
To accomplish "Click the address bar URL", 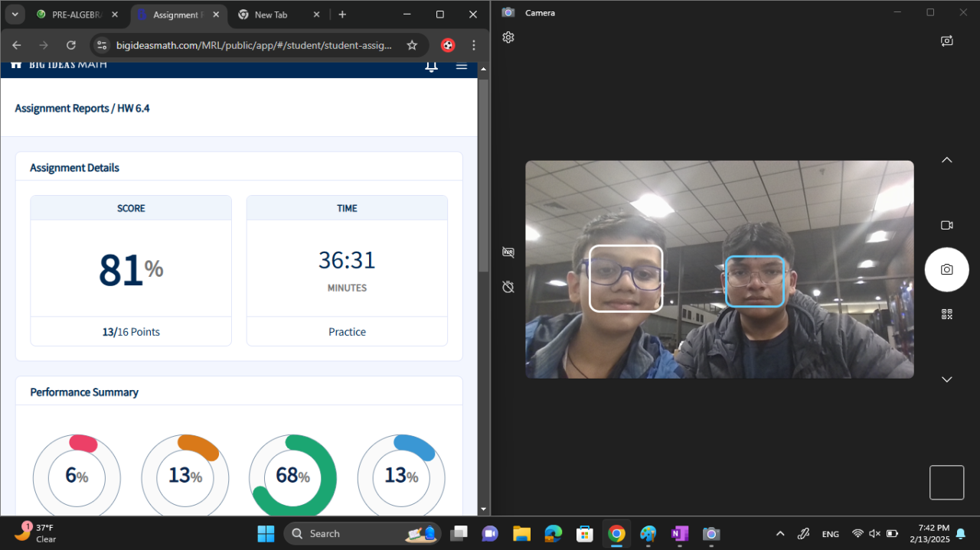I will pyautogui.click(x=254, y=45).
